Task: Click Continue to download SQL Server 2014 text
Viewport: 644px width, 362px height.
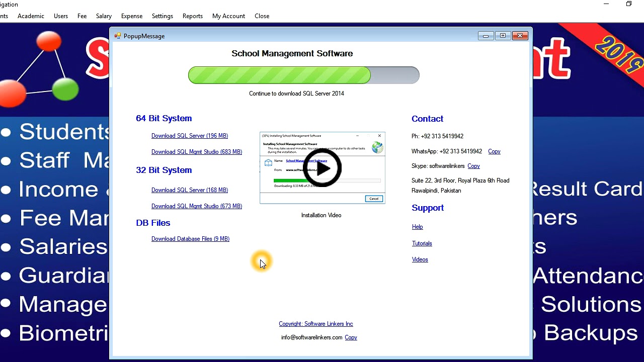Action: pyautogui.click(x=297, y=94)
